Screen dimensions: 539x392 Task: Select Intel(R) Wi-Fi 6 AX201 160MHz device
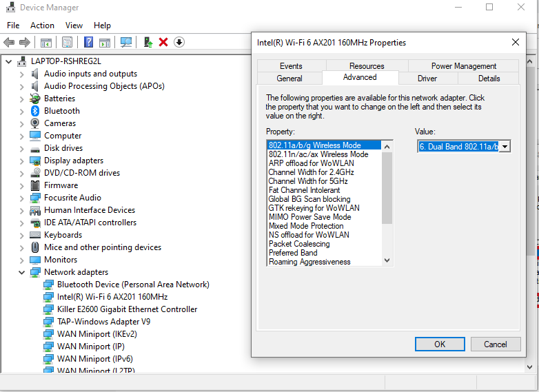(x=112, y=297)
